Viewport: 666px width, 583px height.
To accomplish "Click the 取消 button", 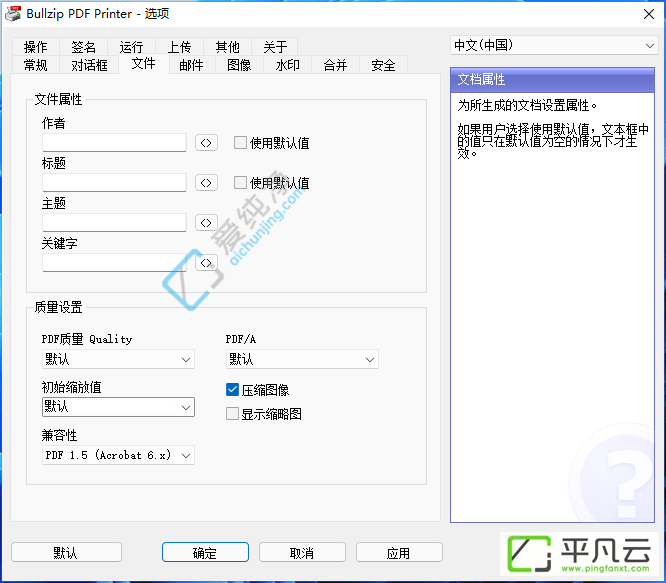I will pyautogui.click(x=302, y=552).
